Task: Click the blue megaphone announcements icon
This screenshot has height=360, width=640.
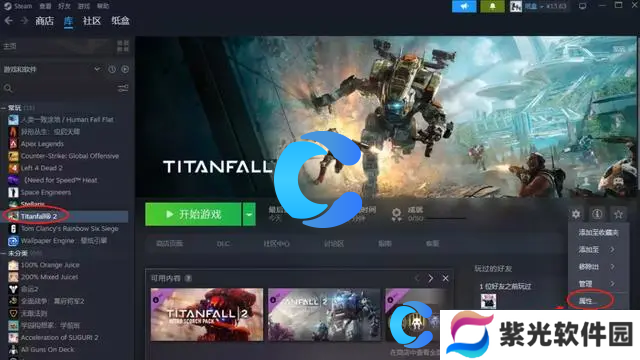Action: (x=464, y=7)
